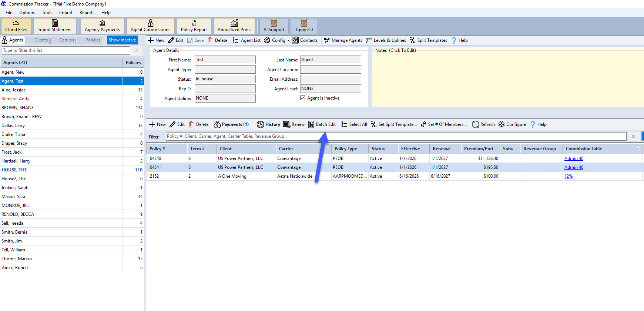
Task: View policy History
Action: tap(269, 124)
